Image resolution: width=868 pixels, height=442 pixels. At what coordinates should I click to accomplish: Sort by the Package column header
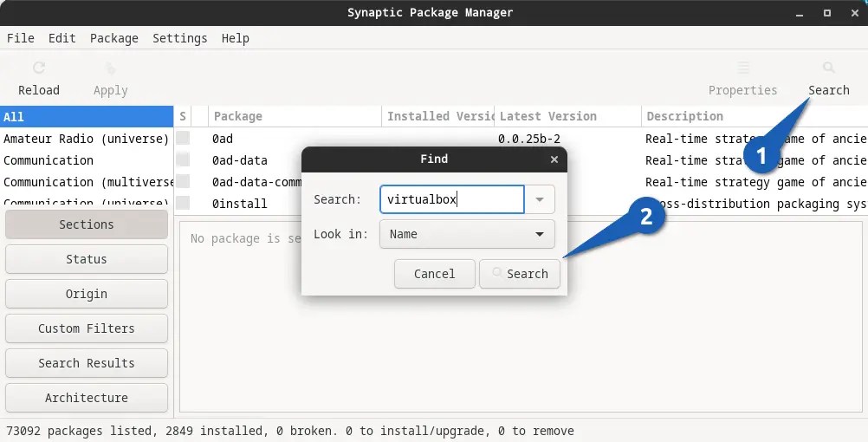pyautogui.click(x=295, y=116)
